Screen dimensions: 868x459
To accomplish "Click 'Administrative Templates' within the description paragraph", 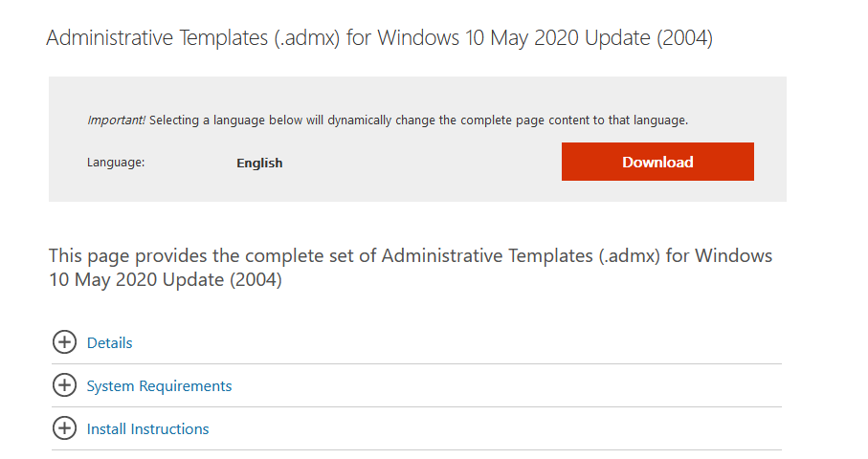I will [487, 256].
